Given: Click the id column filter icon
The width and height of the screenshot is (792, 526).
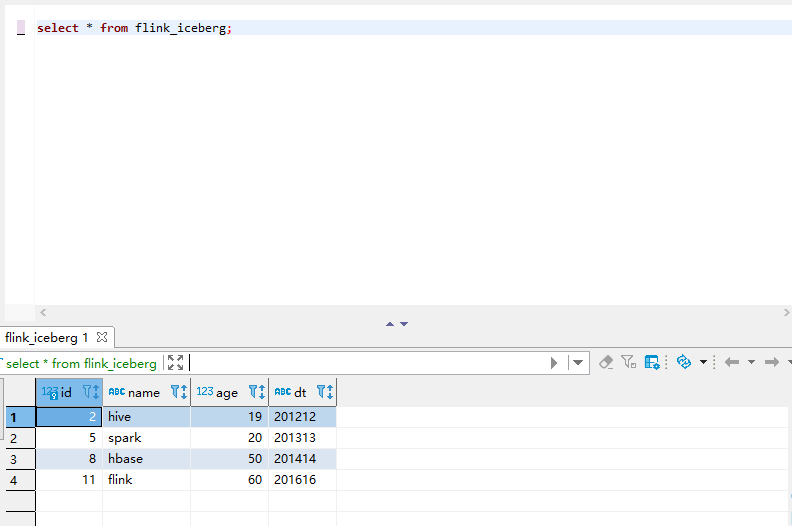Looking at the screenshot, I should click(x=87, y=392).
